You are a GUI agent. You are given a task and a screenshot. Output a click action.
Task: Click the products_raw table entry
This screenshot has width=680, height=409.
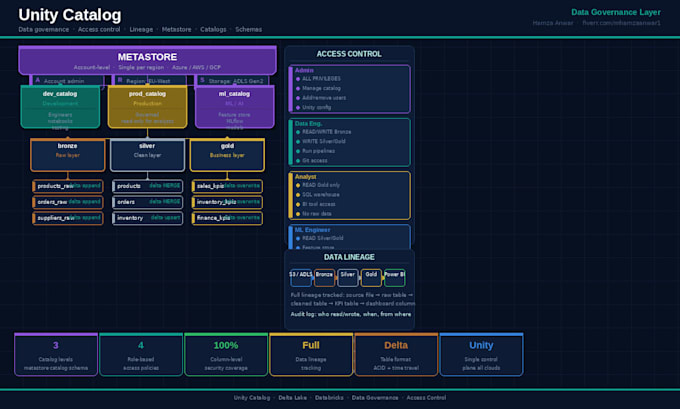(68, 186)
